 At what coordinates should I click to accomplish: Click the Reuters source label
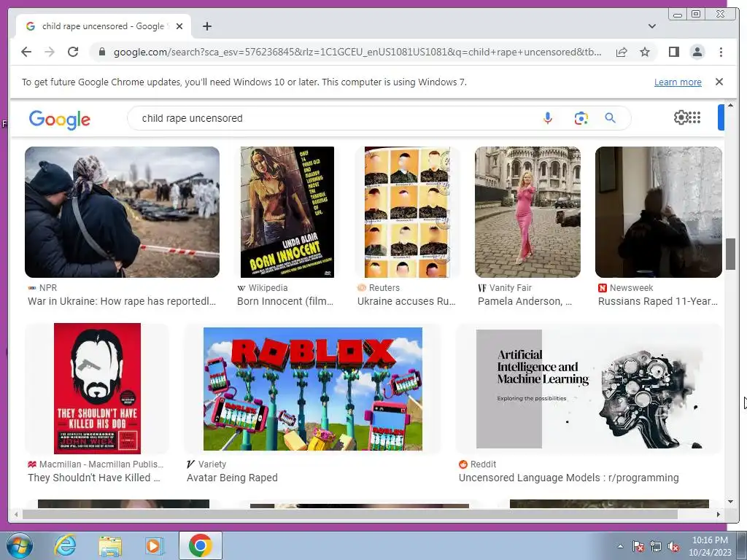click(x=384, y=287)
